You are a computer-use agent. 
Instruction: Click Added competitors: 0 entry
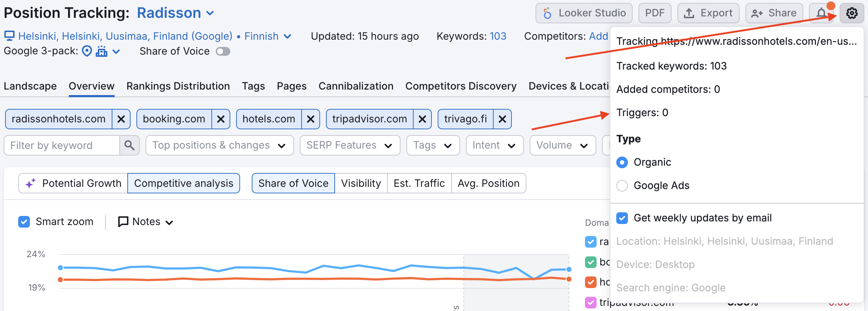coord(668,89)
